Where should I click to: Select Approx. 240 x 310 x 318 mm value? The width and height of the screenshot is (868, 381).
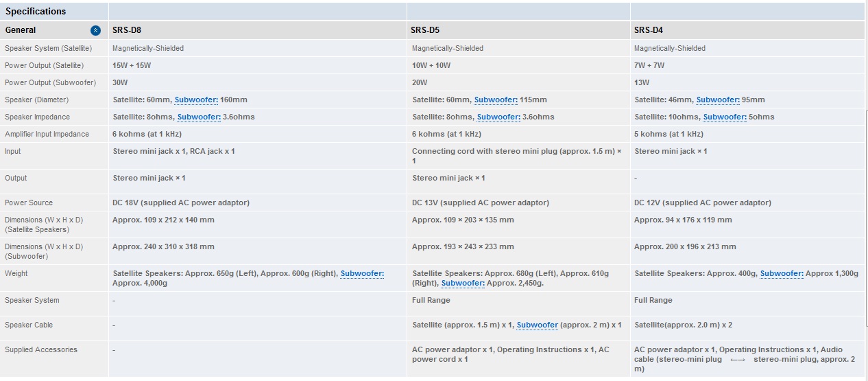(163, 246)
